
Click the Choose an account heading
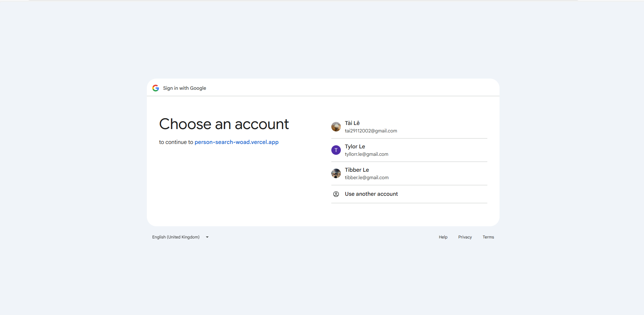click(224, 124)
